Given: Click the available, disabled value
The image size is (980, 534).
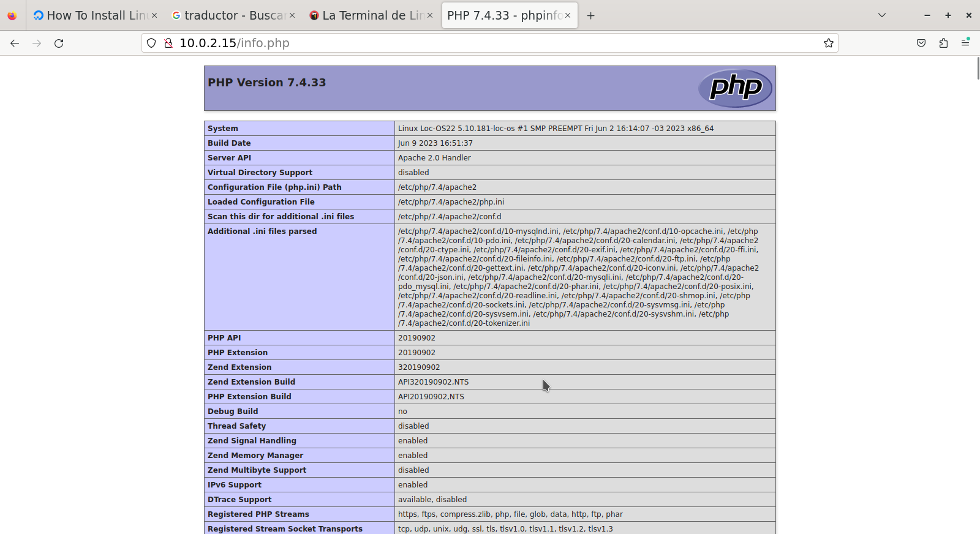Looking at the screenshot, I should (432, 500).
